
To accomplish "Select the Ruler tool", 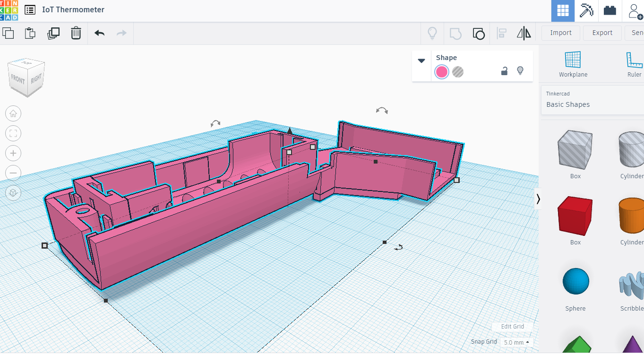I will coord(634,64).
